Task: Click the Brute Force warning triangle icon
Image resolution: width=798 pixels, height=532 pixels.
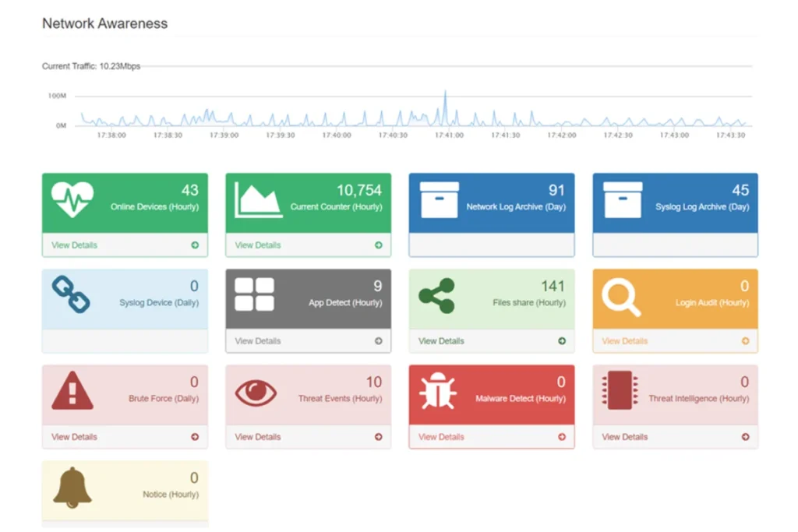Action: pos(72,392)
